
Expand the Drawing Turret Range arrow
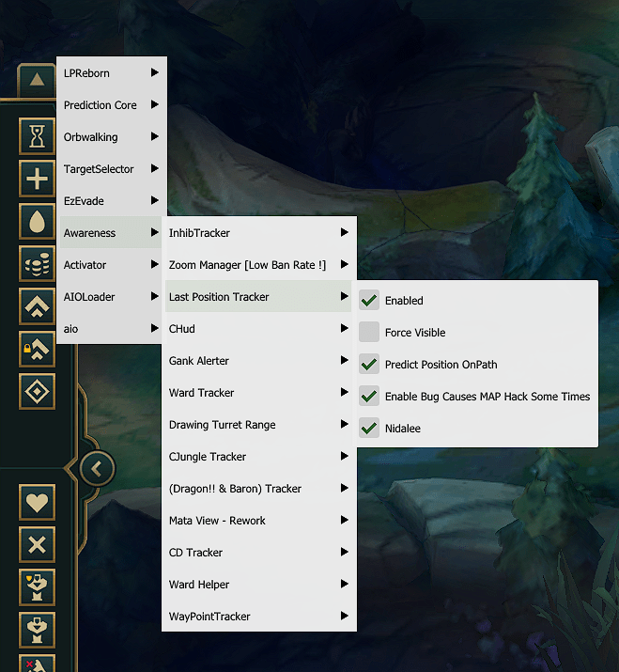[345, 424]
